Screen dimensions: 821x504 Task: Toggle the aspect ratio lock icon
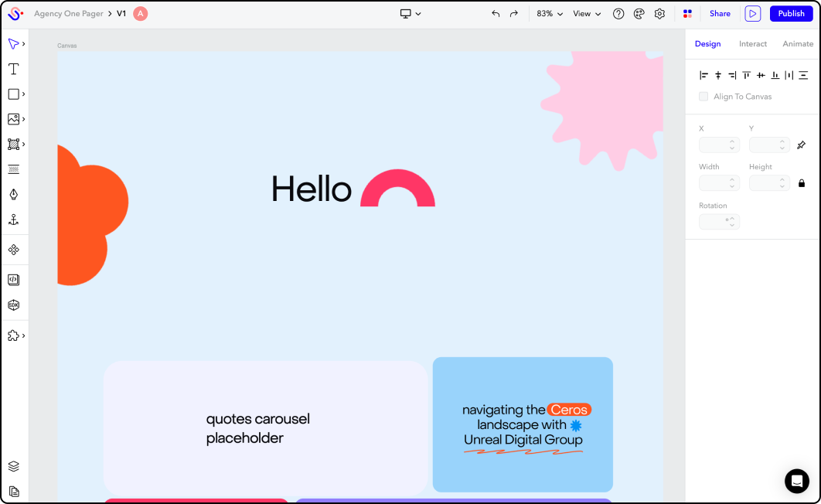[x=801, y=183]
